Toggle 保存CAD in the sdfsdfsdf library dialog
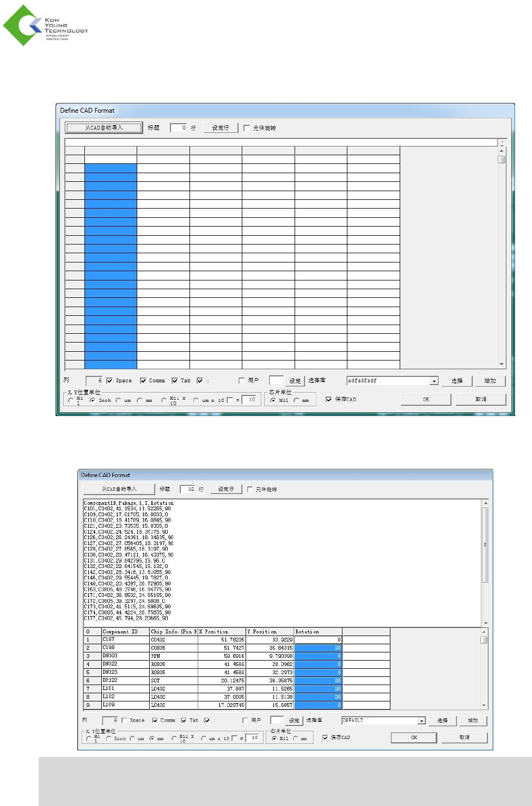The height and width of the screenshot is (806, 532). pos(329,399)
